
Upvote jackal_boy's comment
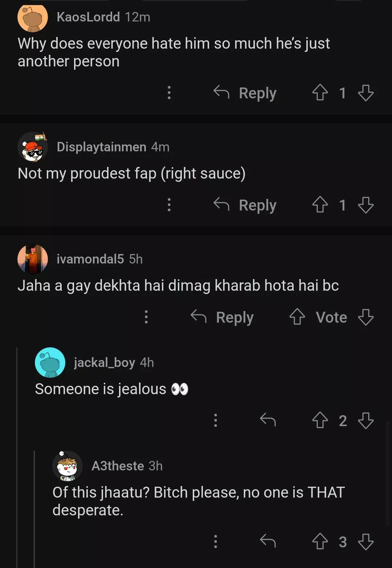pos(320,420)
